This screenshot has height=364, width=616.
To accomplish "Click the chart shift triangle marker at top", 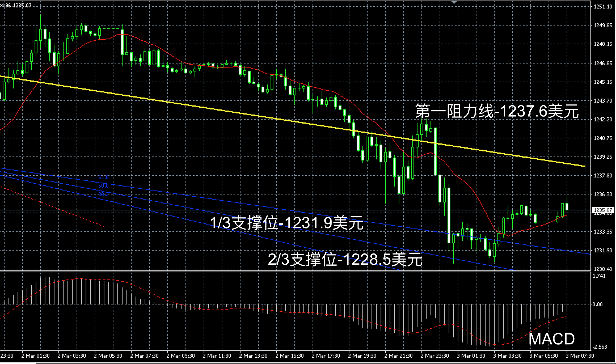I will point(454,2).
